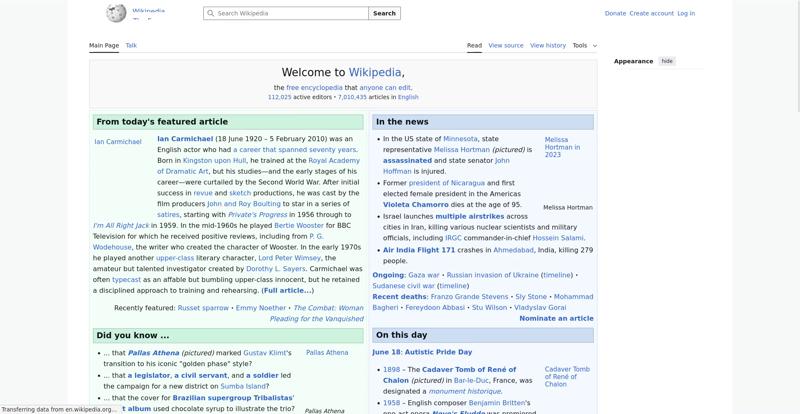Open the Donate link
Viewport: 800px width, 414px height.
[x=615, y=13]
